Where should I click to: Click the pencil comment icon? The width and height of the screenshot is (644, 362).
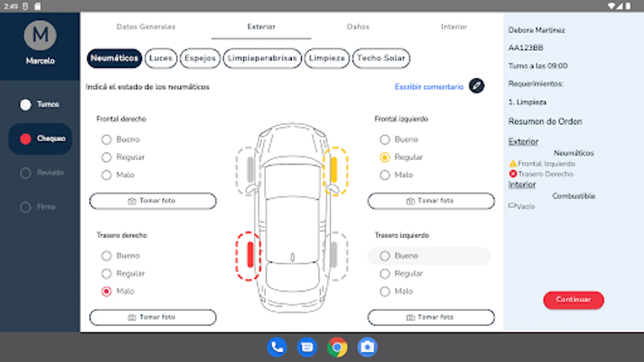477,86
